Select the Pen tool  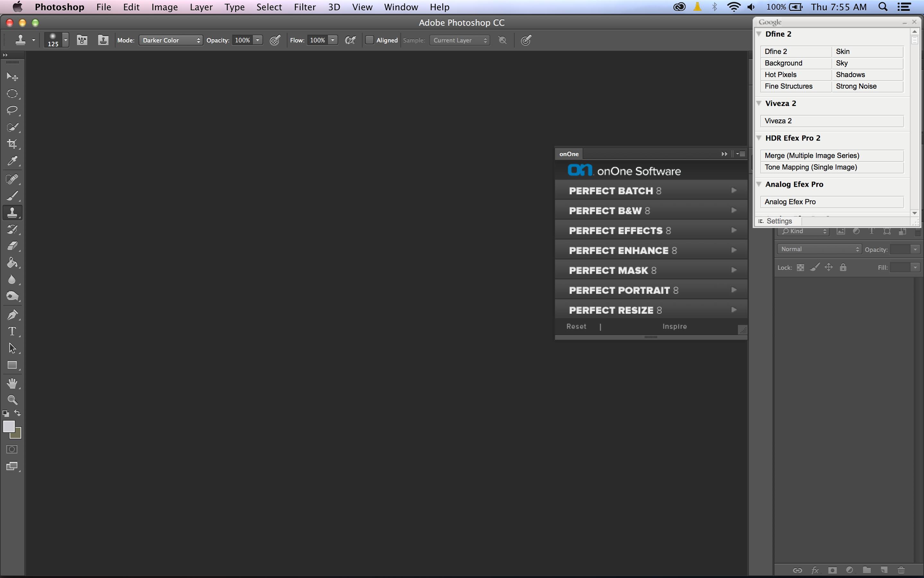pos(12,315)
